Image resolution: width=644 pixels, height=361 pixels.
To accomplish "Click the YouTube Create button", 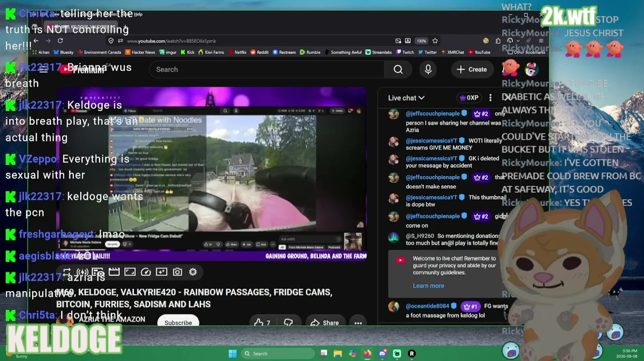I will coord(472,69).
